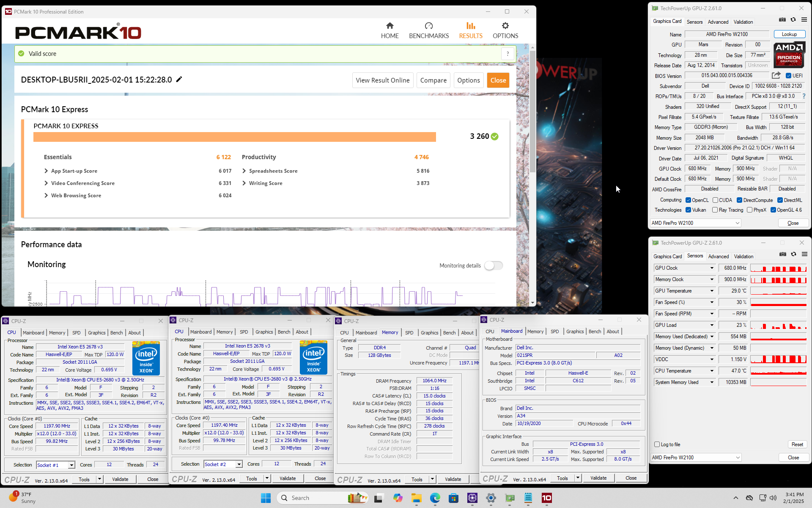The image size is (812, 508).
Task: Expand Spreadsheets Score row
Action: [x=244, y=171]
